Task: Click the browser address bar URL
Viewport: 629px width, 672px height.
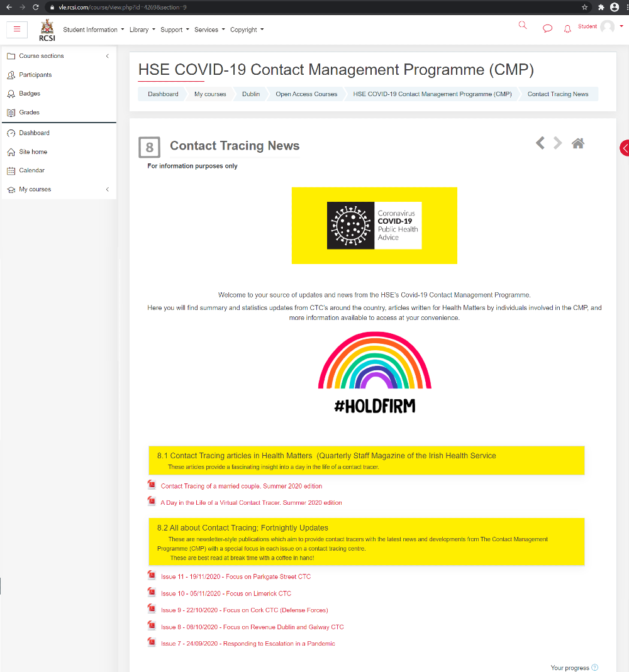Action: (x=123, y=8)
